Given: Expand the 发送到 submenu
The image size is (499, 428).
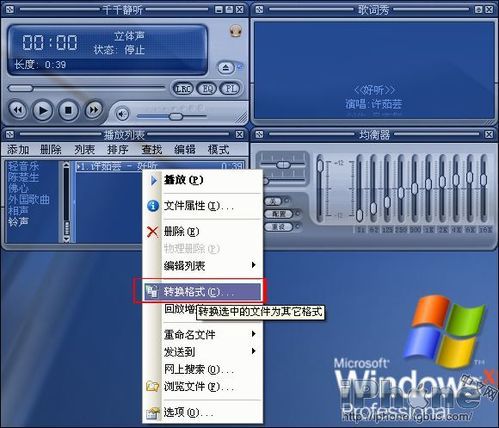Looking at the screenshot, I should pyautogui.click(x=202, y=351).
